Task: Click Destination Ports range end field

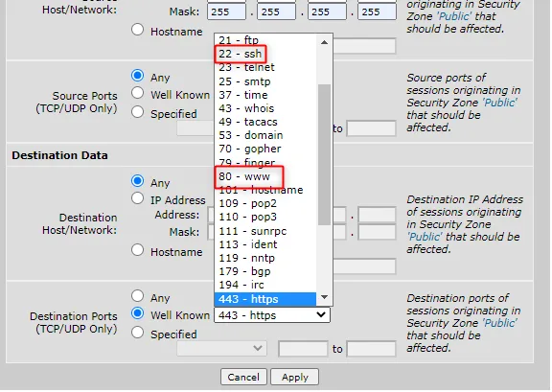Action: [x=371, y=349]
